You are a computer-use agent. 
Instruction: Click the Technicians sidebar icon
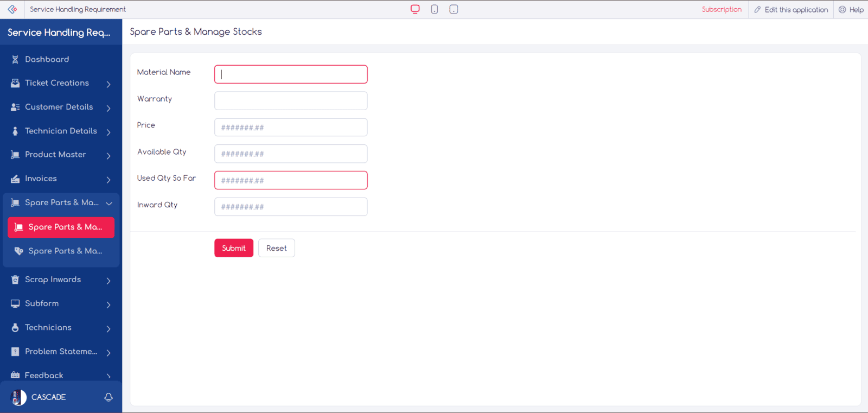point(15,327)
